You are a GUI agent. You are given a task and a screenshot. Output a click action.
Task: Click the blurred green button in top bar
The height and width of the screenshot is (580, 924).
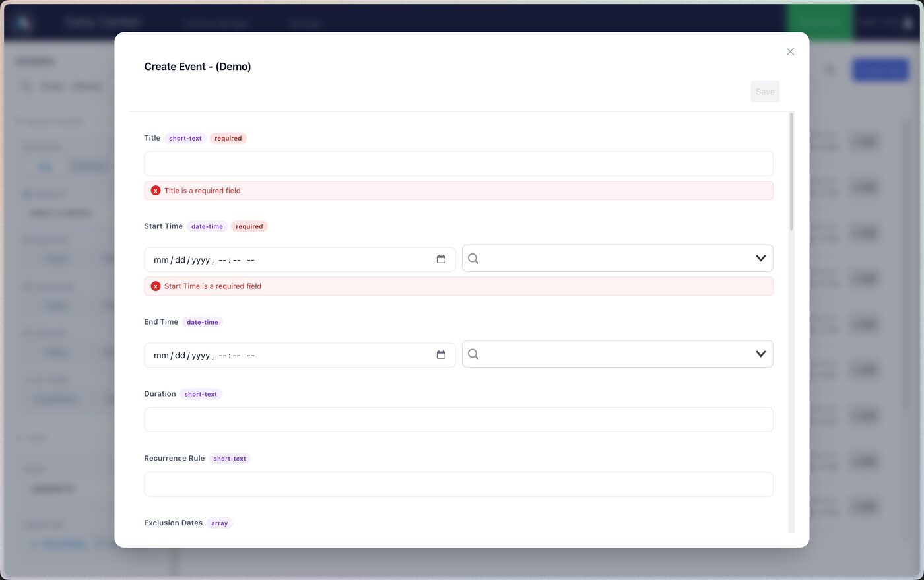tap(820, 22)
